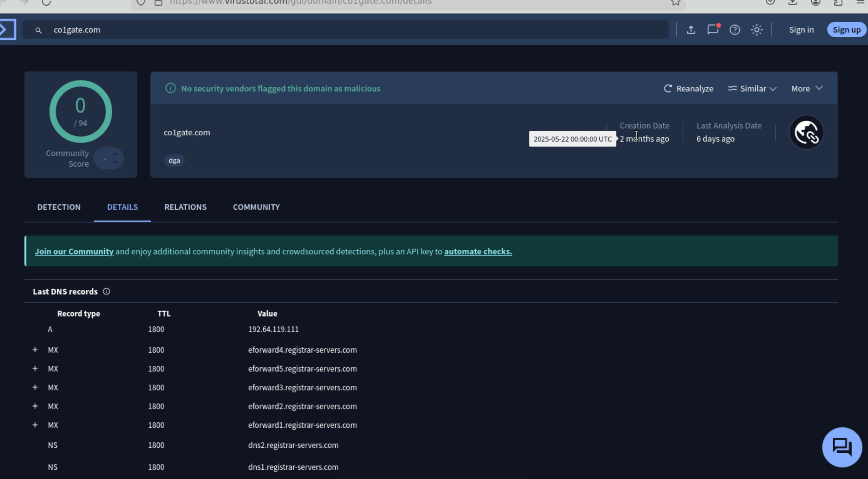Expand the eforward5 MX record row
The image size is (868, 479).
click(35, 368)
